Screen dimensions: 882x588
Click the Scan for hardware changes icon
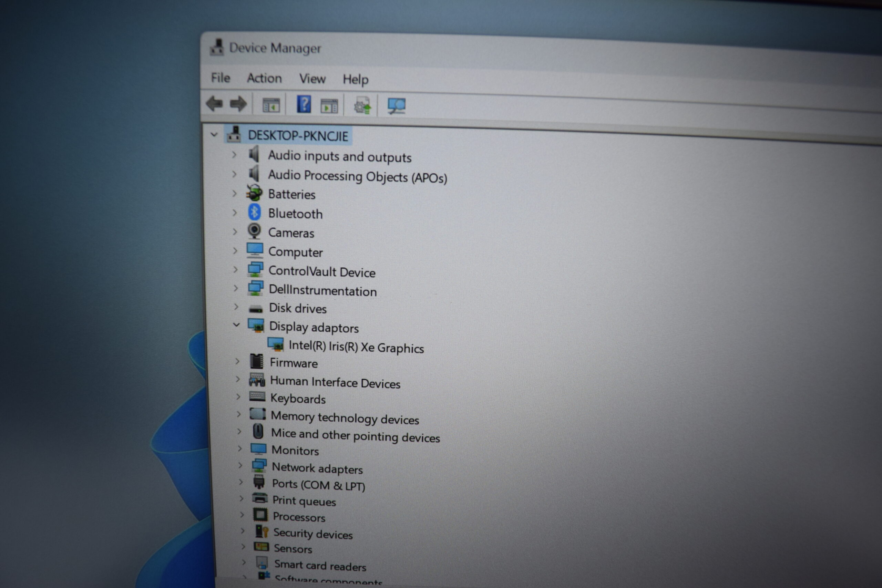point(396,106)
